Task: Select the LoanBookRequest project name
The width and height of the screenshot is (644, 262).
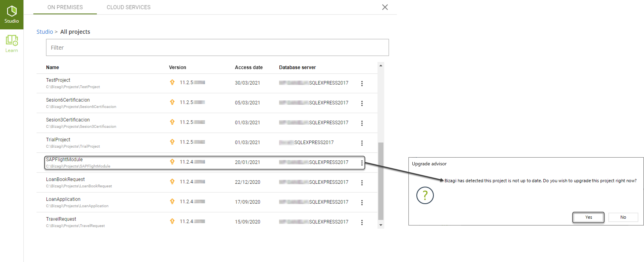Action: 65,179
